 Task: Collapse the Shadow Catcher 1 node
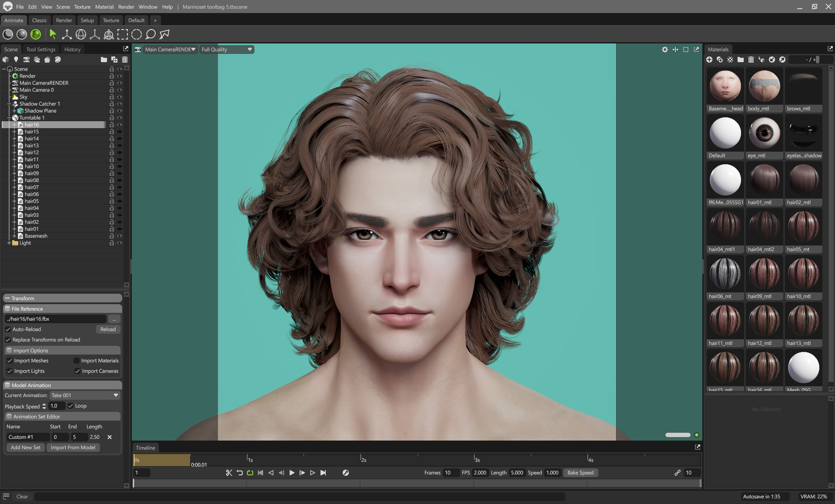(x=9, y=104)
